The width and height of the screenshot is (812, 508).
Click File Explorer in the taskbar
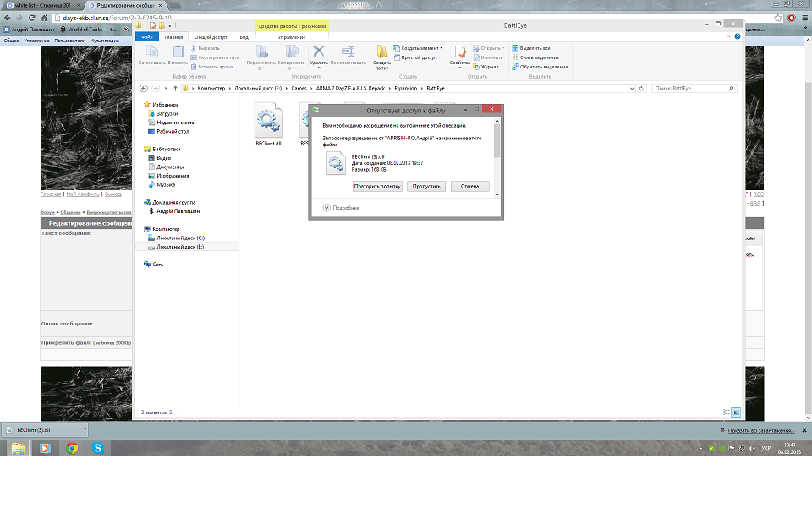point(18,448)
